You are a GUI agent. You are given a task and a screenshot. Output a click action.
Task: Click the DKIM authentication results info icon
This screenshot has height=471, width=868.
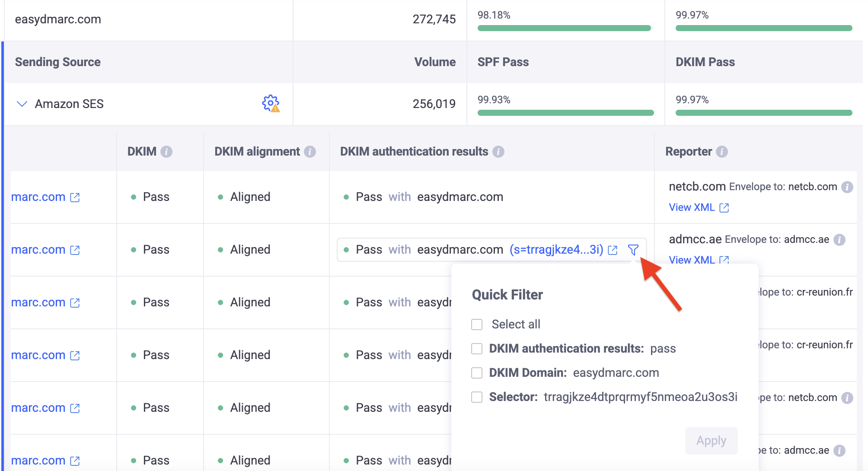coord(500,152)
